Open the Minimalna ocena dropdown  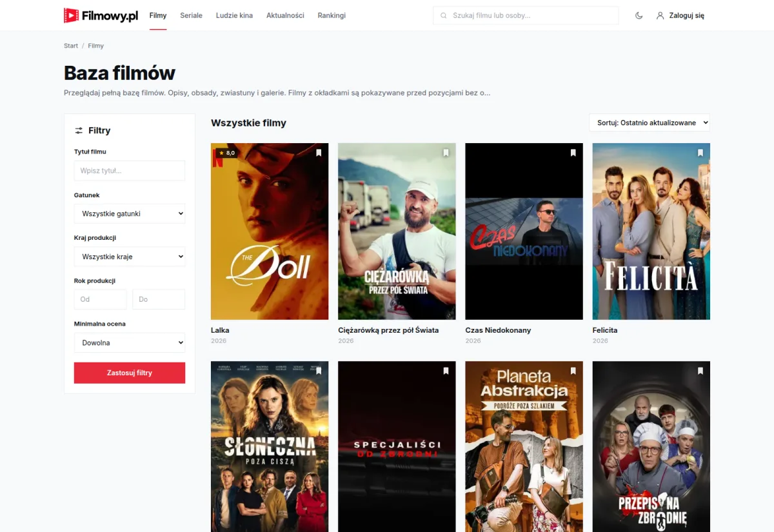(x=130, y=342)
